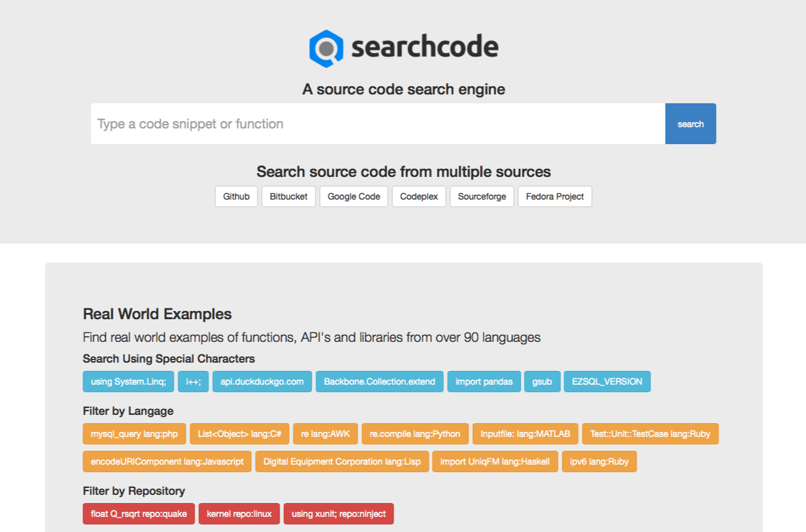Click the searchcode hexagon logo icon

pyautogui.click(x=326, y=48)
